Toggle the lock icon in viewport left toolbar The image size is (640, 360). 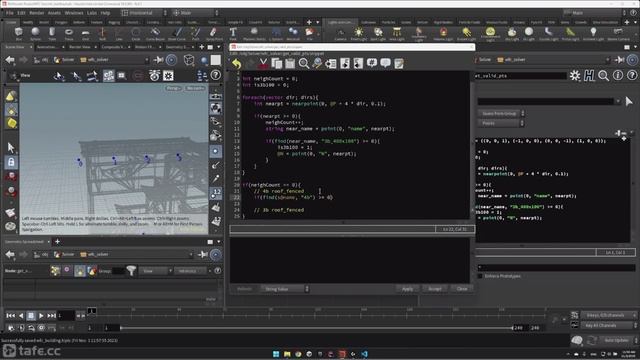pos(11,162)
